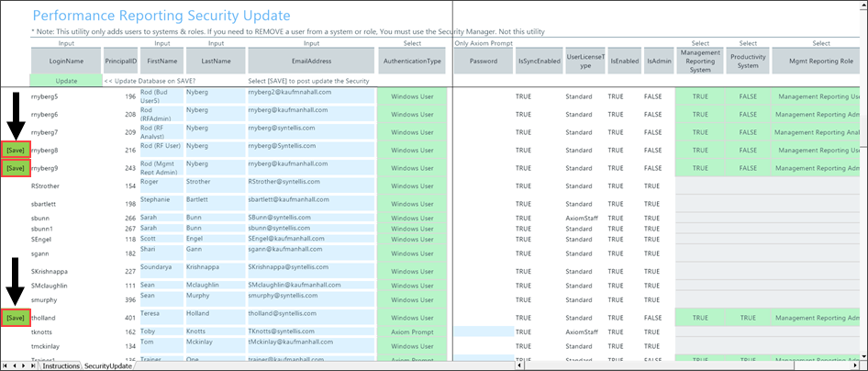This screenshot has width=868, height=371.
Task: Open Axiom Prompt authentication cell for tknotts
Action: [412, 332]
